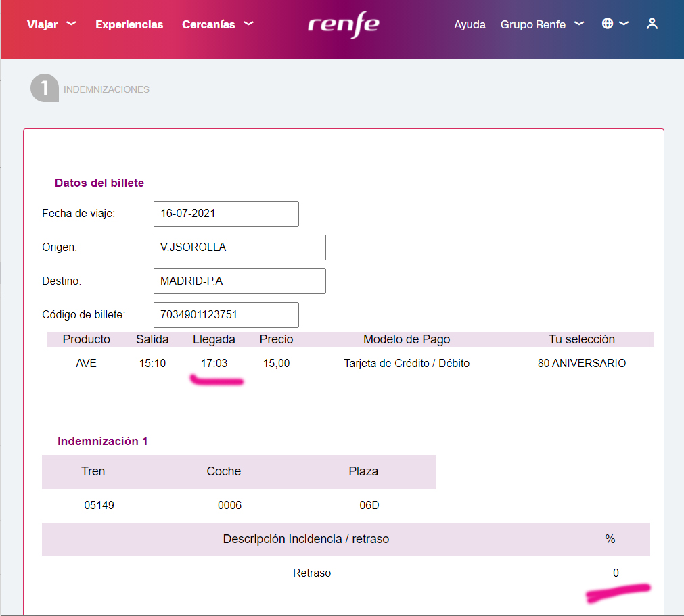The width and height of the screenshot is (684, 616).
Task: Click the Salida column header
Action: (x=152, y=339)
